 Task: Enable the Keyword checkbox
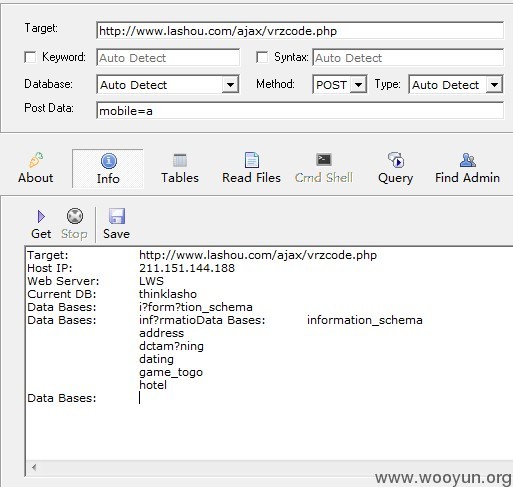point(30,57)
